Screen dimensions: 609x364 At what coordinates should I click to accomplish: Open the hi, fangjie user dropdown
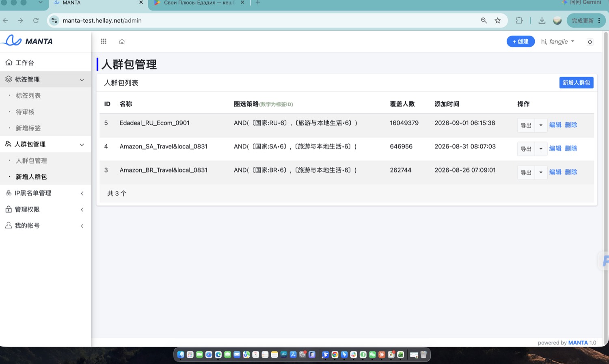tap(557, 41)
